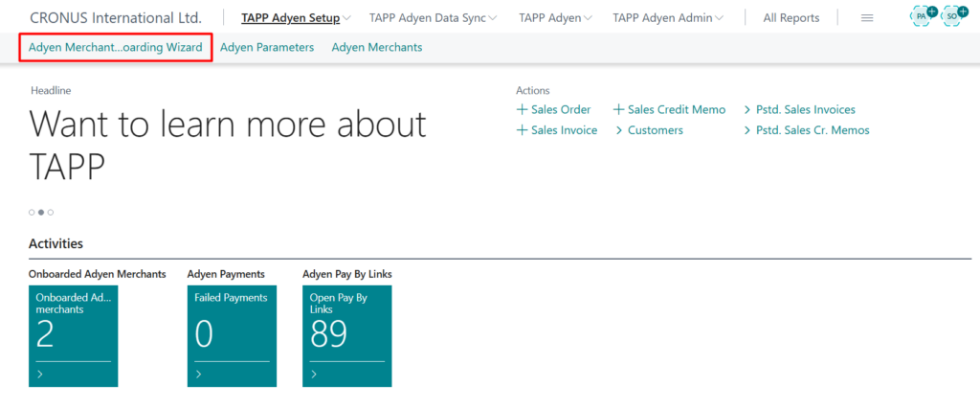Open All Reports
This screenshot has height=410, width=980.
coord(791,18)
